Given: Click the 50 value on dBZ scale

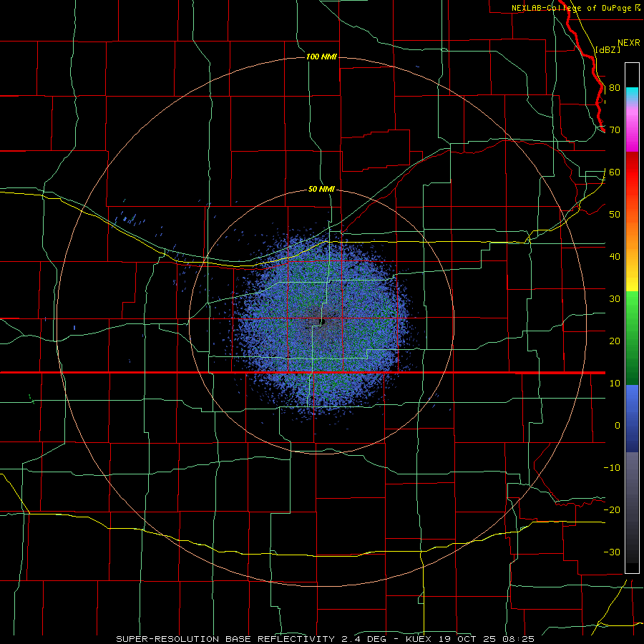Looking at the screenshot, I should (615, 215).
